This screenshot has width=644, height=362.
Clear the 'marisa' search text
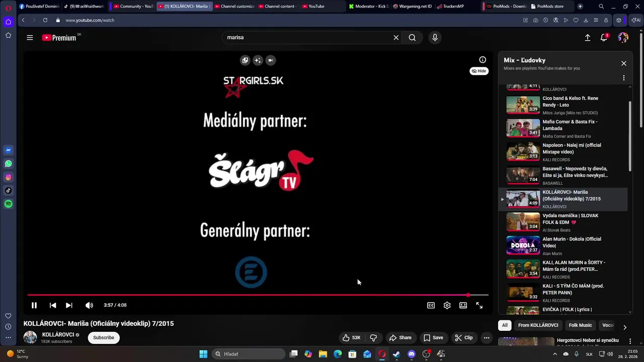(396, 37)
